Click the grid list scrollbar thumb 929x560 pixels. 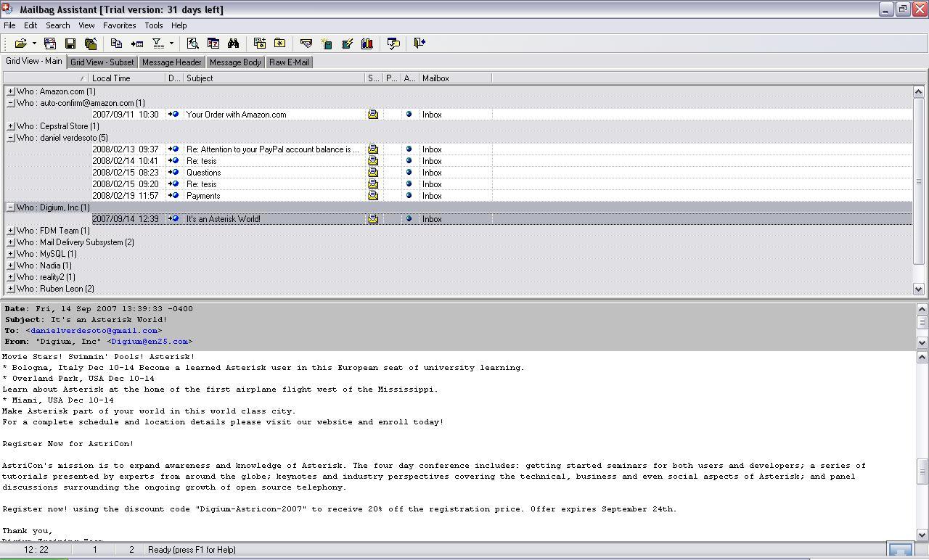point(918,181)
